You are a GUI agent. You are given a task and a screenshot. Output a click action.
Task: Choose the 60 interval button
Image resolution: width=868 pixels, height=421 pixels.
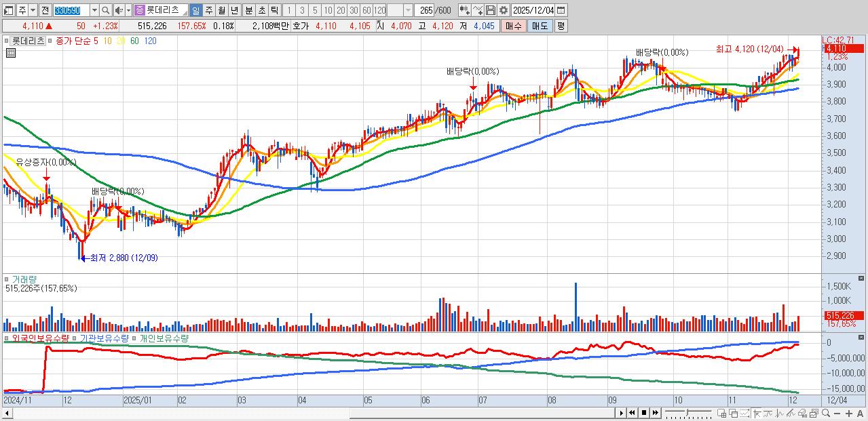point(366,10)
